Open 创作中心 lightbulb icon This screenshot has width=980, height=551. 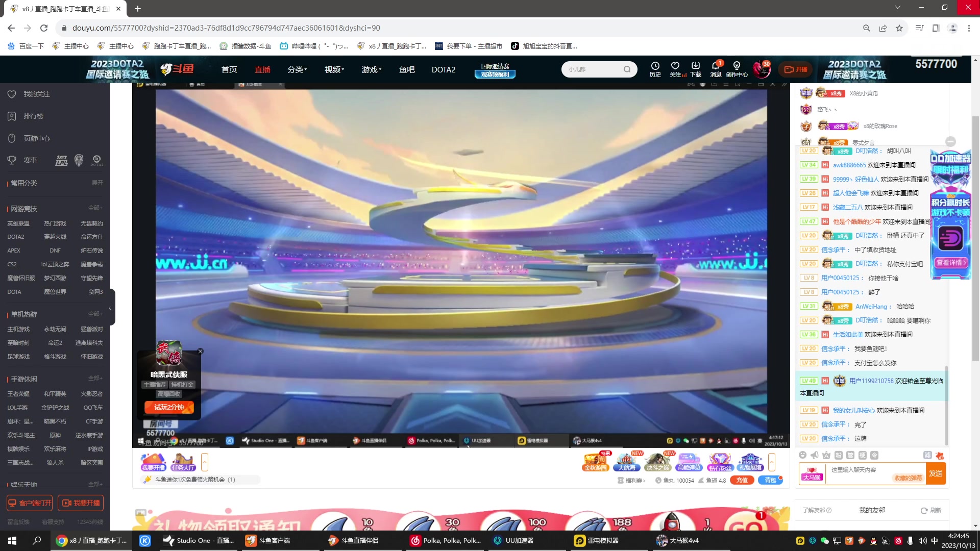(x=737, y=69)
